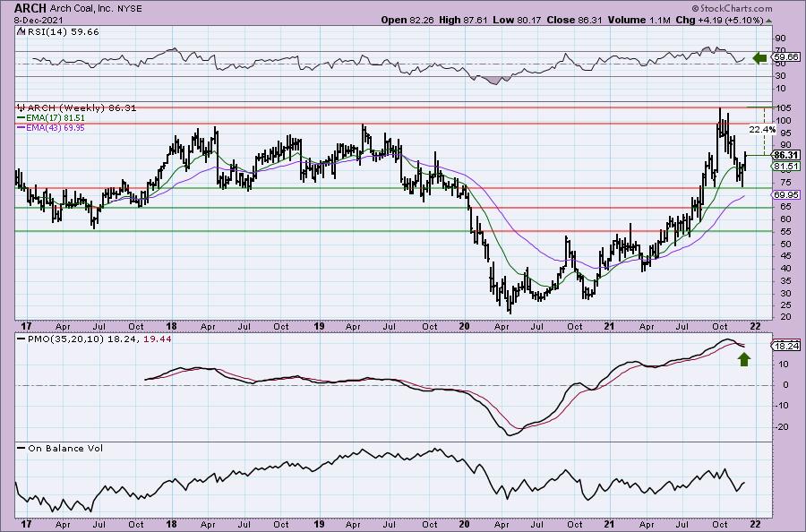Click the boxed 59.66 RSI value tag
806x532 pixels.
point(786,57)
